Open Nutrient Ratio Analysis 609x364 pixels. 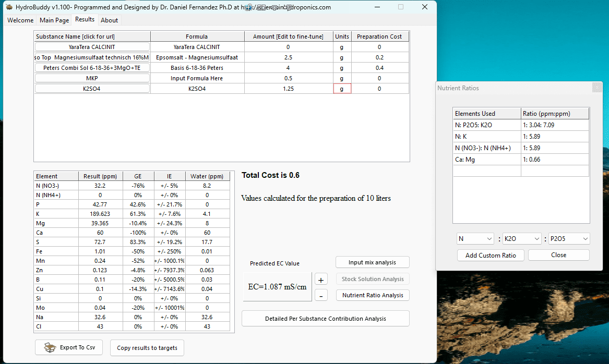coord(373,295)
